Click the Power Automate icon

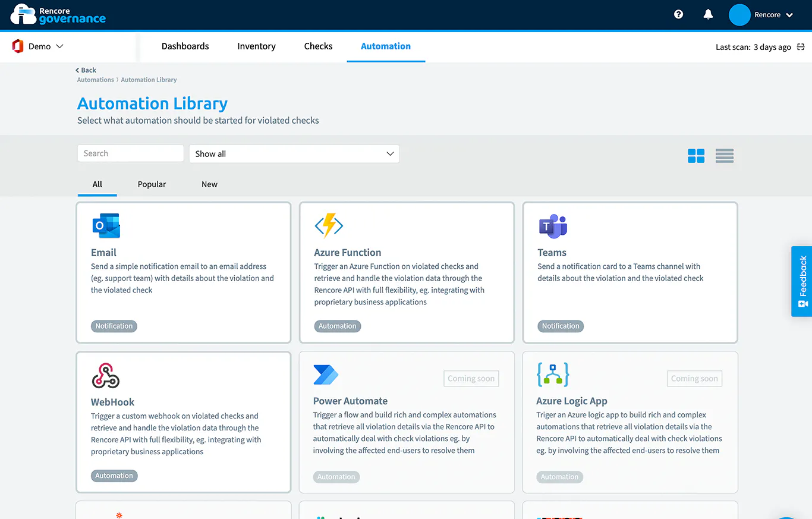pos(326,375)
